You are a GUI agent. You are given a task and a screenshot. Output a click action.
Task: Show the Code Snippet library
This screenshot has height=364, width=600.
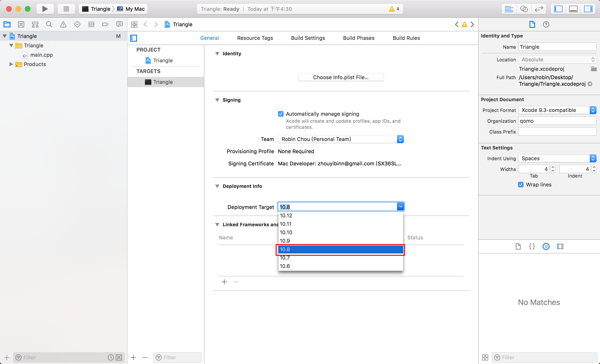tap(532, 246)
